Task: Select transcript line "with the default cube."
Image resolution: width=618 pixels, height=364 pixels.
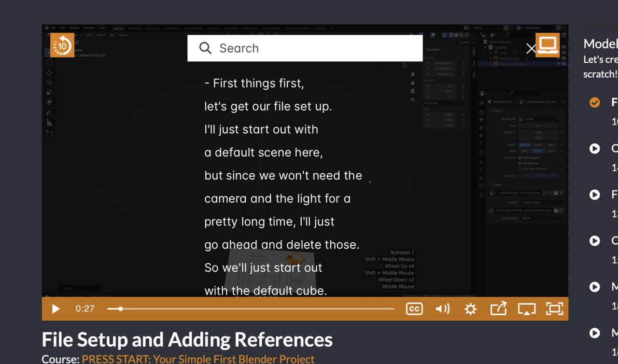Action: click(x=266, y=291)
